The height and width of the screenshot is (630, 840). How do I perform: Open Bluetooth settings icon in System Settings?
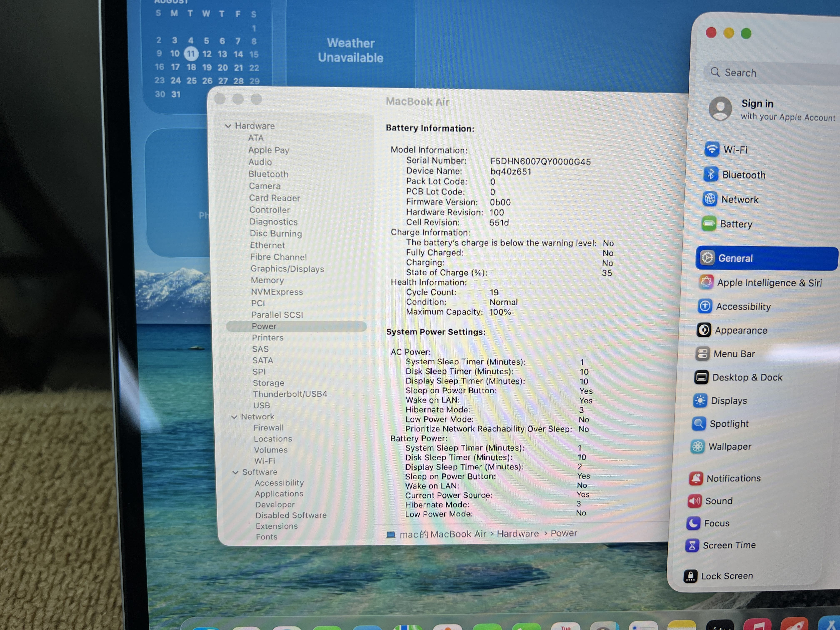710,174
